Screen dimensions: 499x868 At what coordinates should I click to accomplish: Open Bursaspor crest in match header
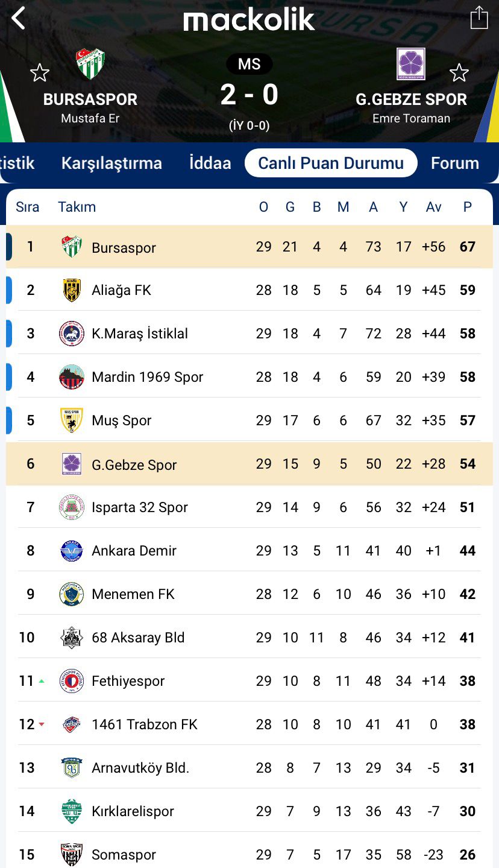[90, 64]
